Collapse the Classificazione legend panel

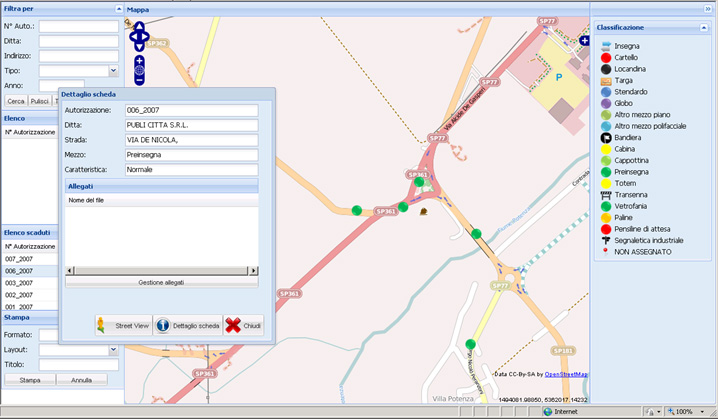pyautogui.click(x=704, y=28)
